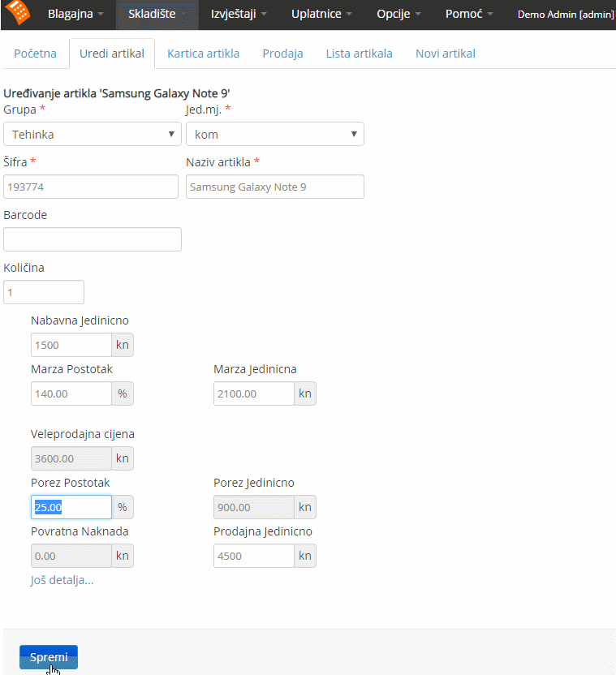Click the Izvještaji menu caret arrow

pos(264,15)
